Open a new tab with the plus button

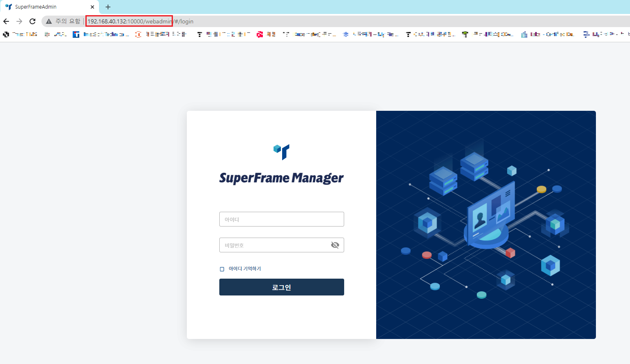click(108, 7)
